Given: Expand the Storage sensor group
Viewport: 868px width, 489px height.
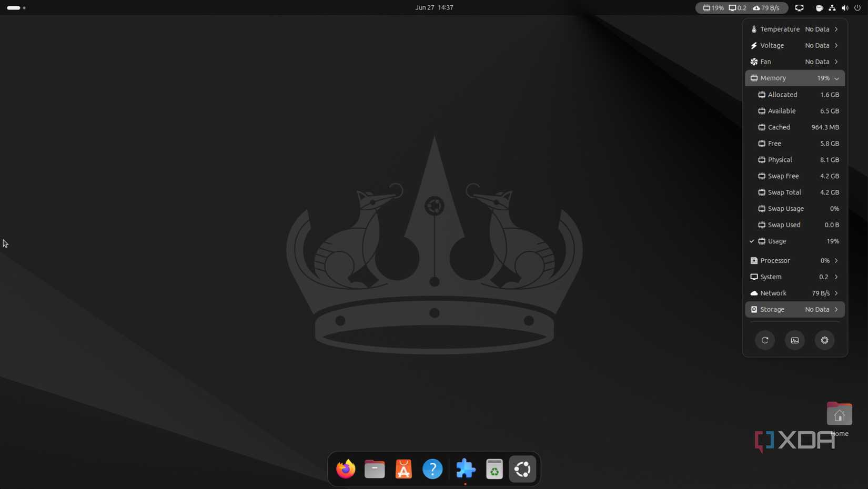Looking at the screenshot, I should (x=795, y=310).
